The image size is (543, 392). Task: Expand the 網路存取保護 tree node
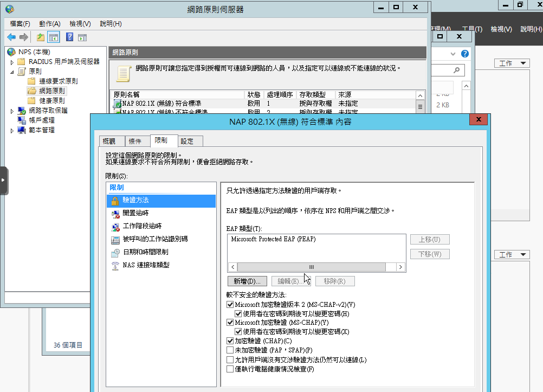tap(12, 111)
